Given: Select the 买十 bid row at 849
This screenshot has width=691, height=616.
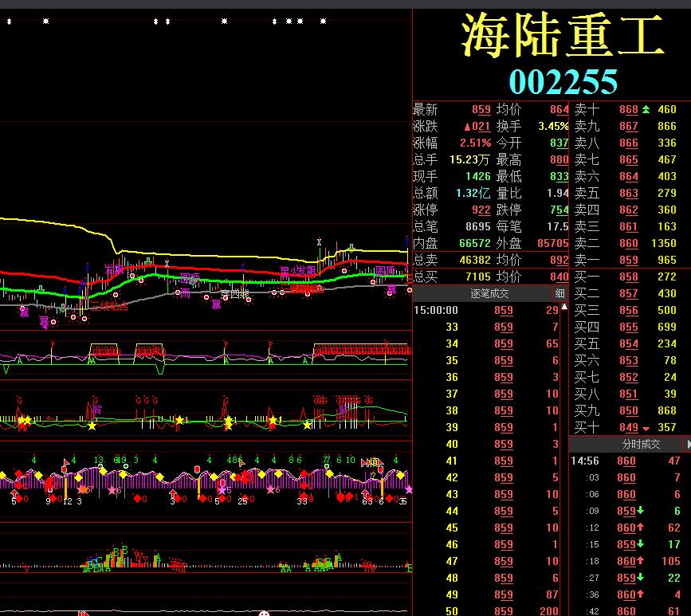Looking at the screenshot, I should click(630, 427).
